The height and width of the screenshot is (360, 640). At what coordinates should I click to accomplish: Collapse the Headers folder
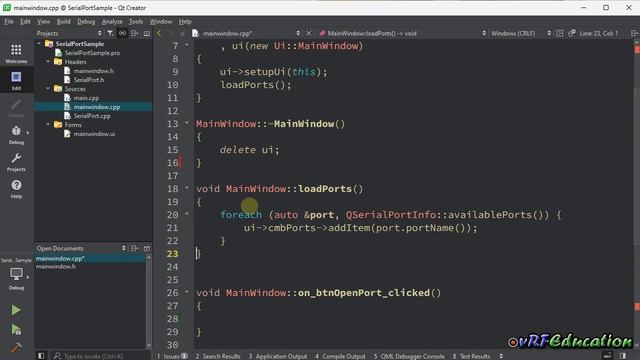pyautogui.click(x=48, y=62)
